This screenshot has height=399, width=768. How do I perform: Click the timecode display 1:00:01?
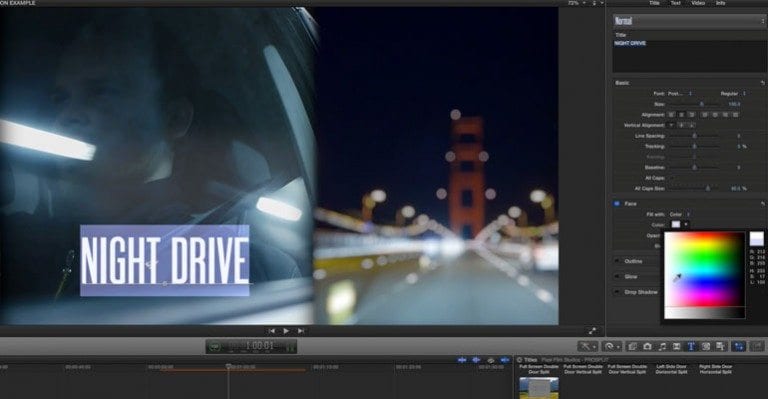pyautogui.click(x=260, y=346)
